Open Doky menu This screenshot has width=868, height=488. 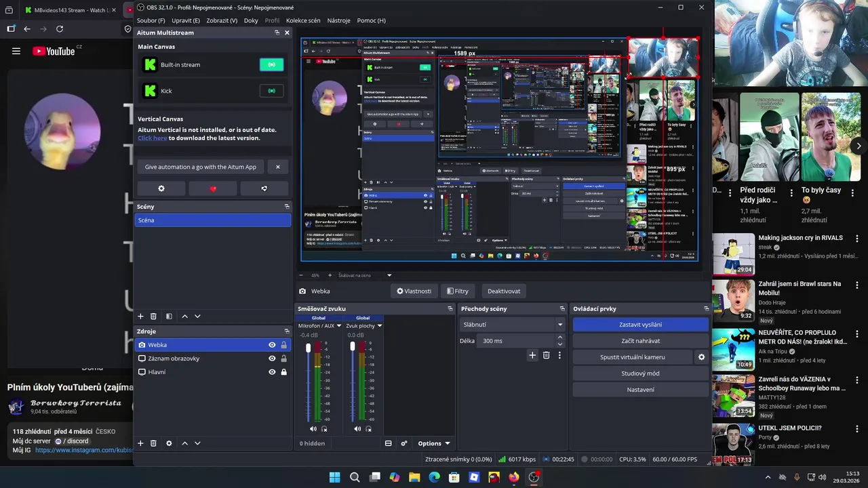tap(251, 20)
